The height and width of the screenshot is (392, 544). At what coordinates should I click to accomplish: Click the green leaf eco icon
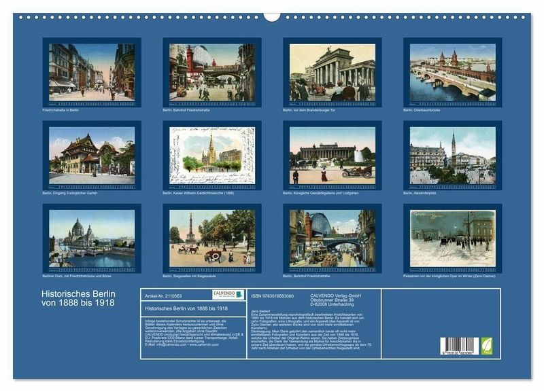[486, 346]
